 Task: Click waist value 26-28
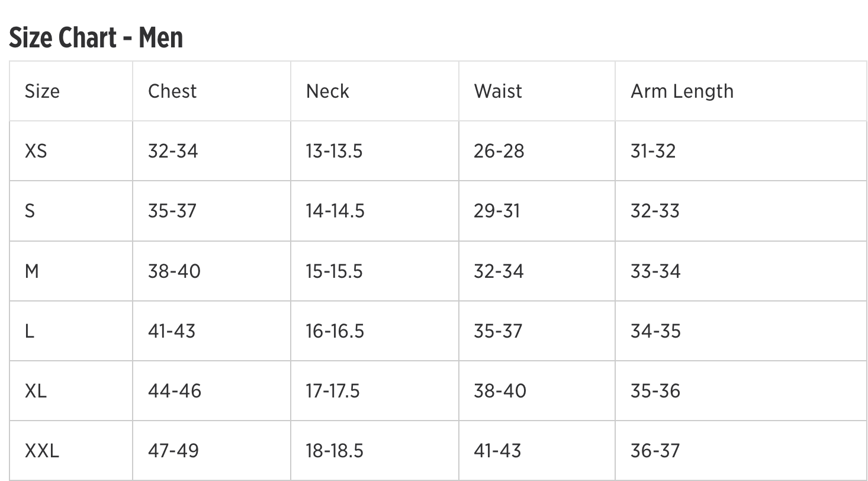point(499,151)
